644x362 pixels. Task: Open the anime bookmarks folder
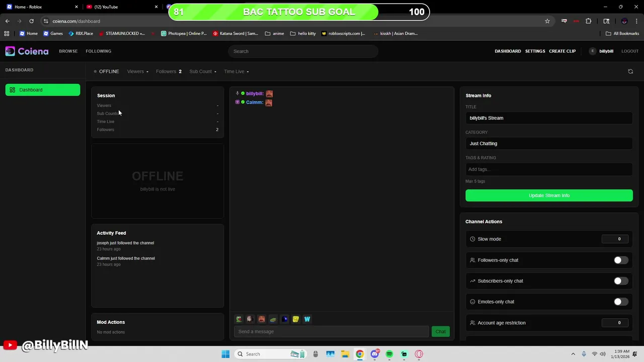(274, 34)
